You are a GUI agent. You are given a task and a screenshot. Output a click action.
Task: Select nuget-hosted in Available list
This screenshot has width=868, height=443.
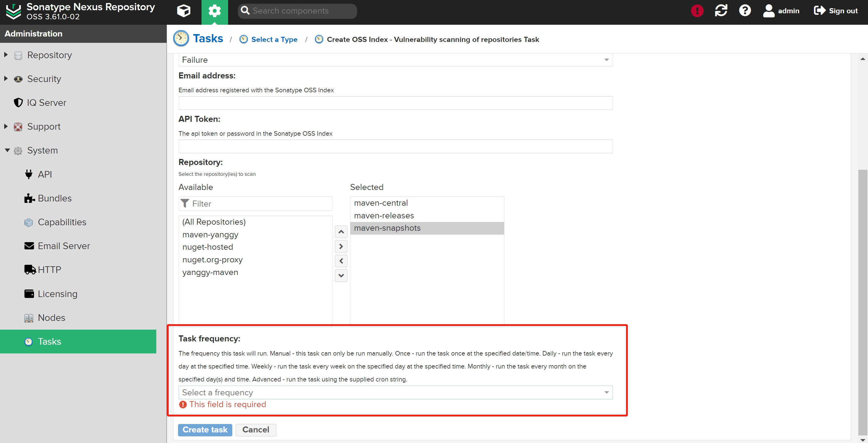click(x=208, y=247)
